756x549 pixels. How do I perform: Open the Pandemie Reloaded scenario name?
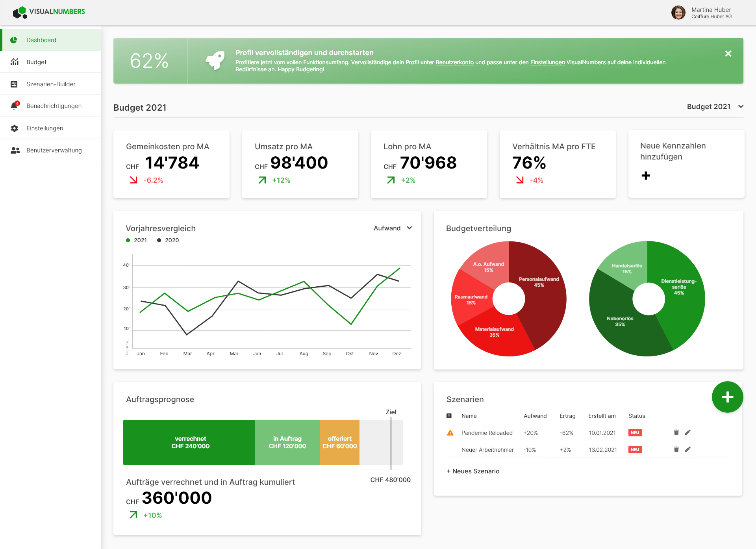pyautogui.click(x=487, y=433)
